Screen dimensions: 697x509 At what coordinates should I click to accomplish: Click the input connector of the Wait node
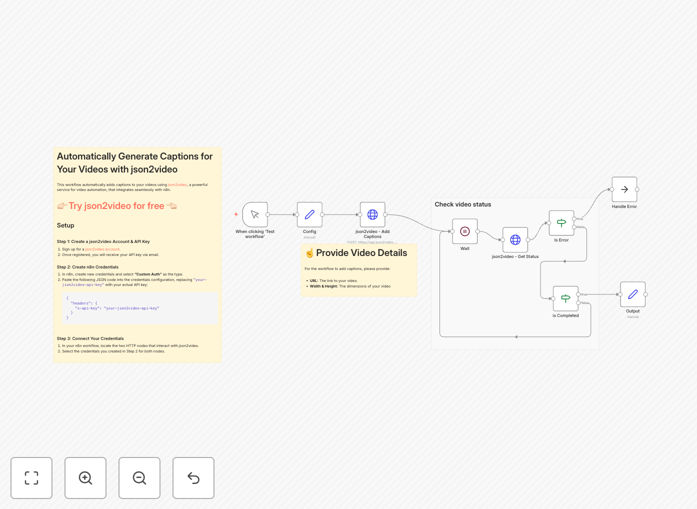(452, 231)
